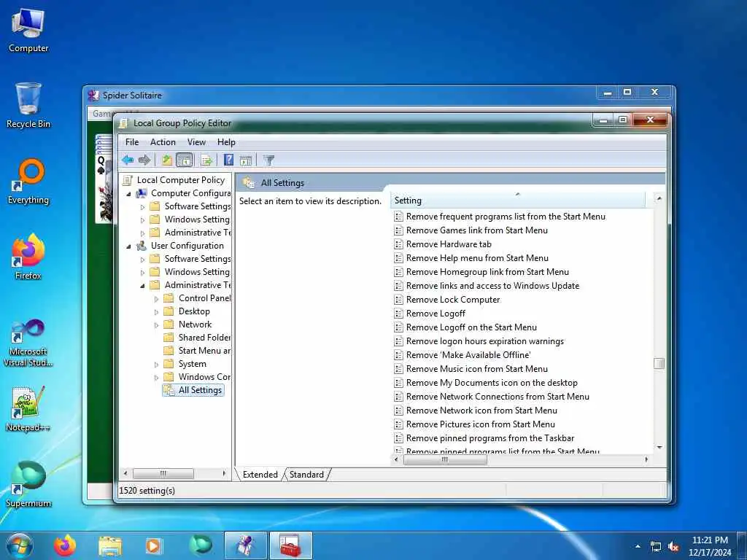
Task: Open the Recycle Bin desktop icon
Action: tap(28, 106)
